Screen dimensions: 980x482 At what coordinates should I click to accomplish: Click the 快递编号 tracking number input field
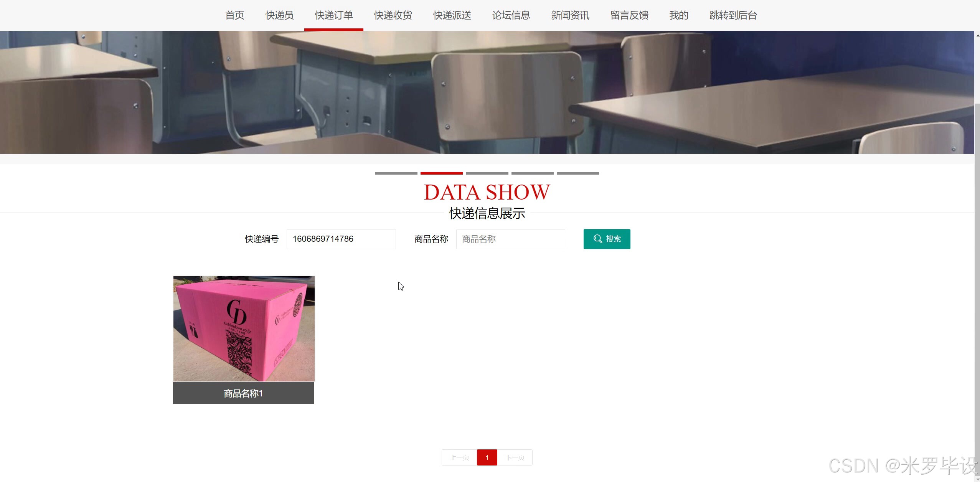341,239
